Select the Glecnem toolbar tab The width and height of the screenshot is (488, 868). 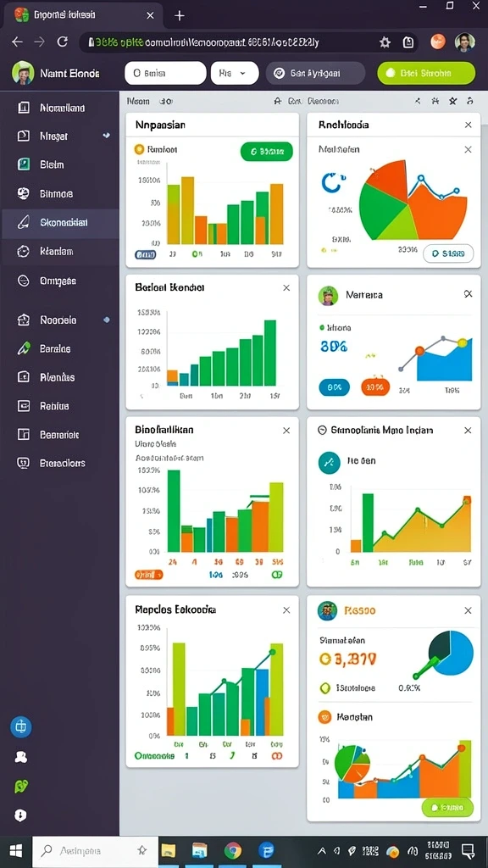[x=323, y=102]
